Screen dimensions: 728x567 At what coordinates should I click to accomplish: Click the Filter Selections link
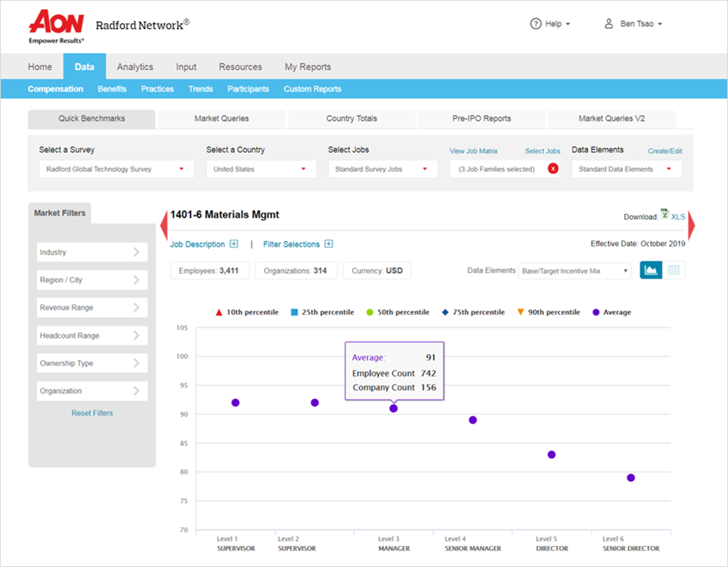292,245
